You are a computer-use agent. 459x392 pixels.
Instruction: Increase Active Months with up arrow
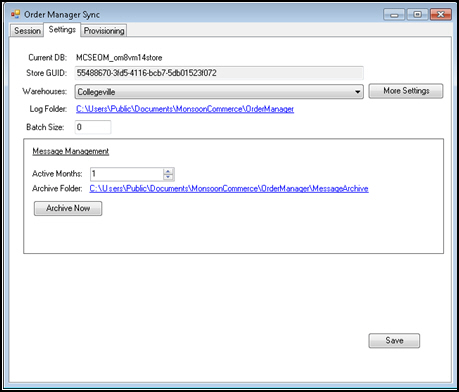tap(168, 171)
